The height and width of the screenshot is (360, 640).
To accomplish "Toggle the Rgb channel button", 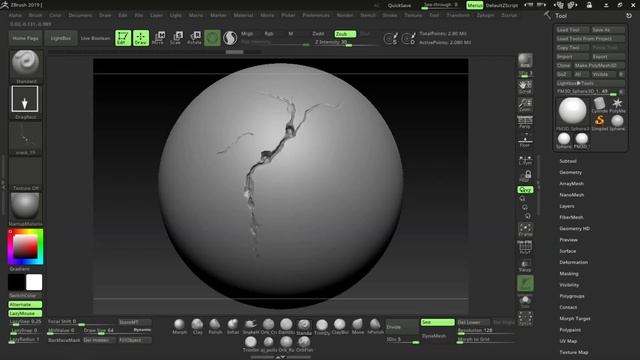I will click(269, 34).
